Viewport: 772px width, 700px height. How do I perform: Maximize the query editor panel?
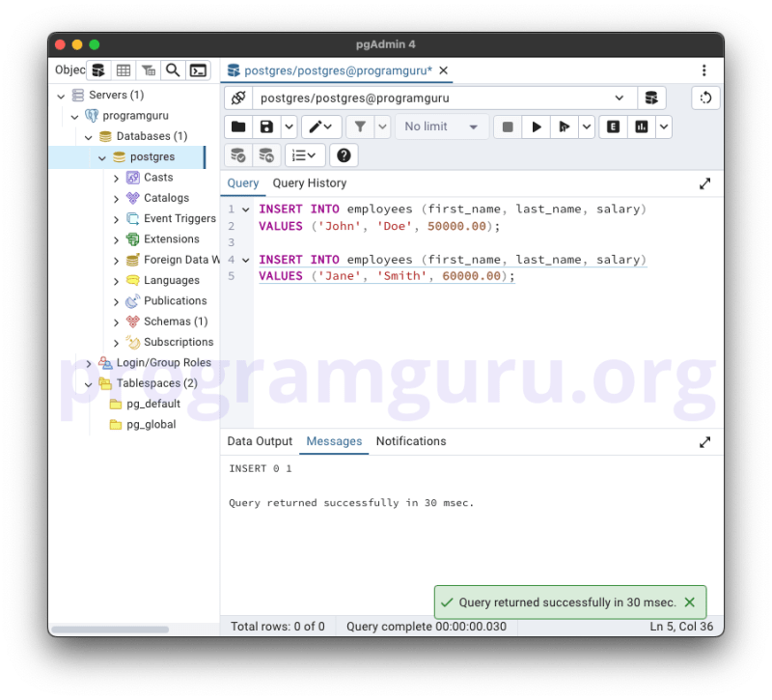click(705, 183)
